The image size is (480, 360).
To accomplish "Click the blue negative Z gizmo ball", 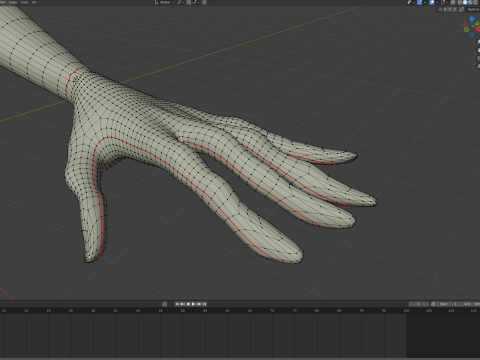I will coord(472,34).
